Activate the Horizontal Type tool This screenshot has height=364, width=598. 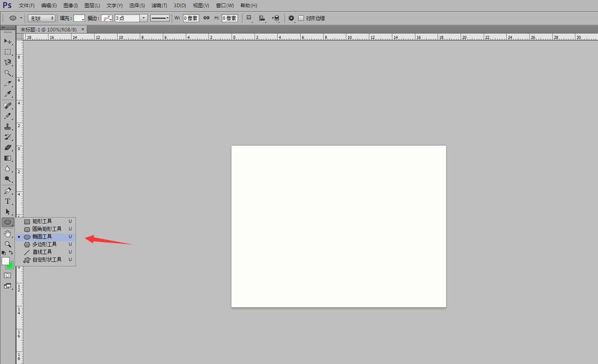click(x=8, y=201)
